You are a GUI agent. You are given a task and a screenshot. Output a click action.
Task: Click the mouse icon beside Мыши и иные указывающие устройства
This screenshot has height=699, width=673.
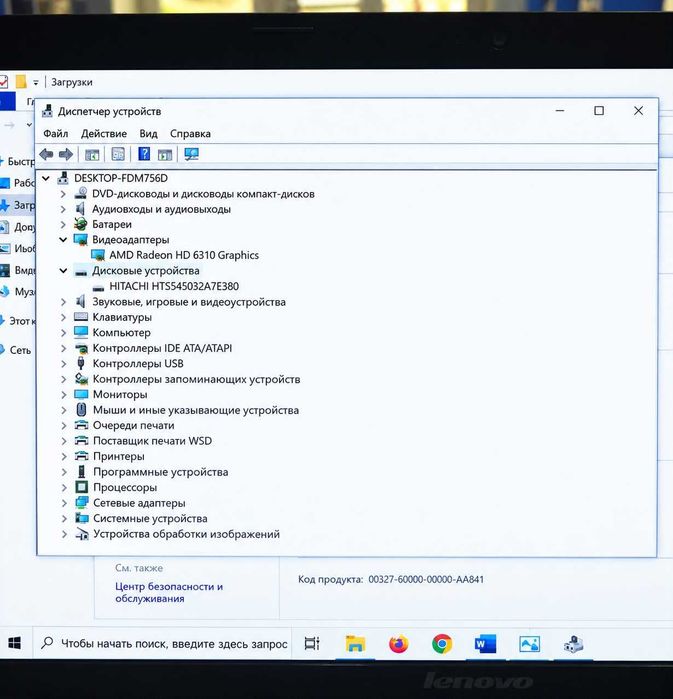click(x=82, y=410)
